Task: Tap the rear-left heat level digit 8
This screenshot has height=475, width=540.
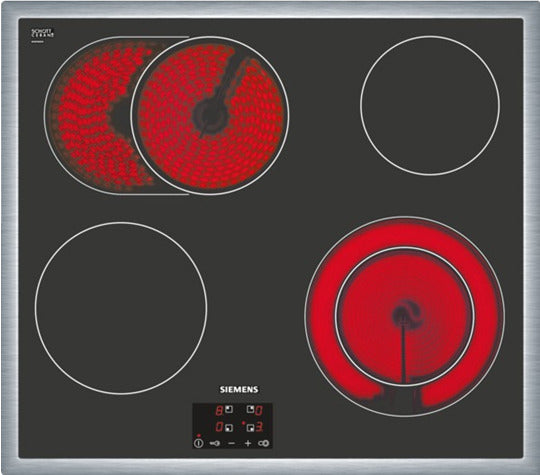Action: pos(219,410)
